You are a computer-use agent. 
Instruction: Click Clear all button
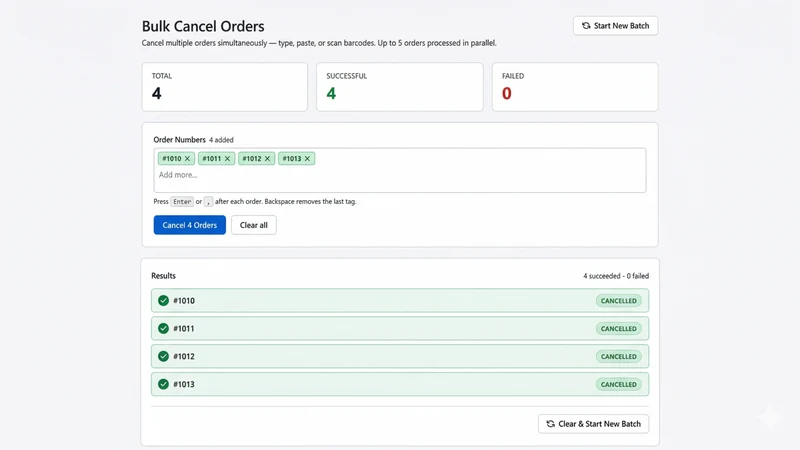[254, 225]
